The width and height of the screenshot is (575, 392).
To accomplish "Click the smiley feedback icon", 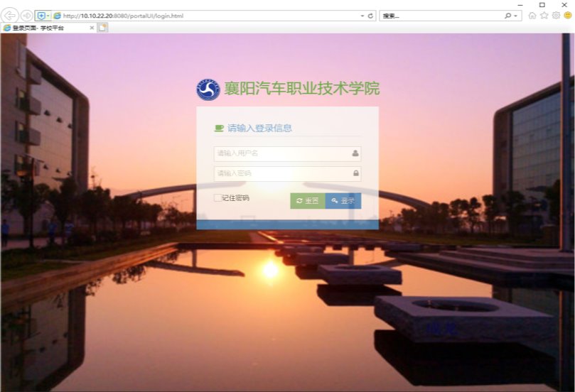I will pos(567,15).
